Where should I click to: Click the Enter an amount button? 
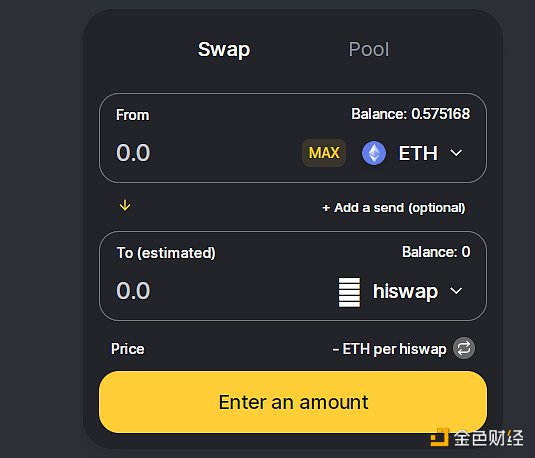click(x=293, y=402)
